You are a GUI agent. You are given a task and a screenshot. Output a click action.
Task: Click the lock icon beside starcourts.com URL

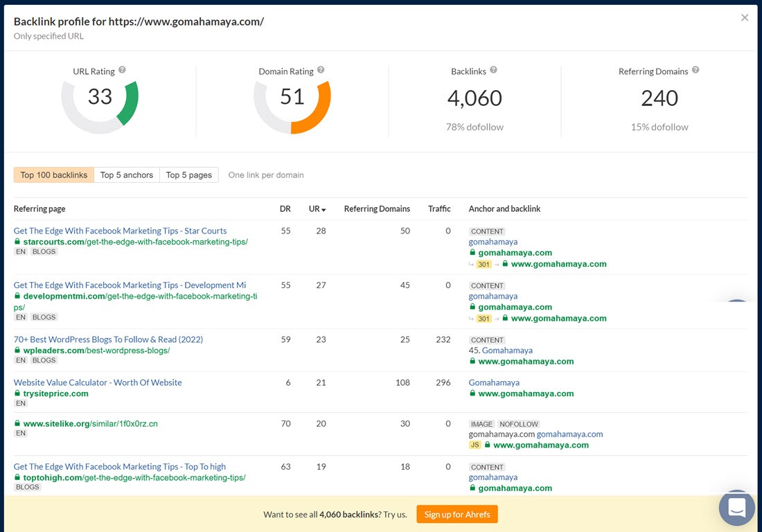tap(17, 242)
